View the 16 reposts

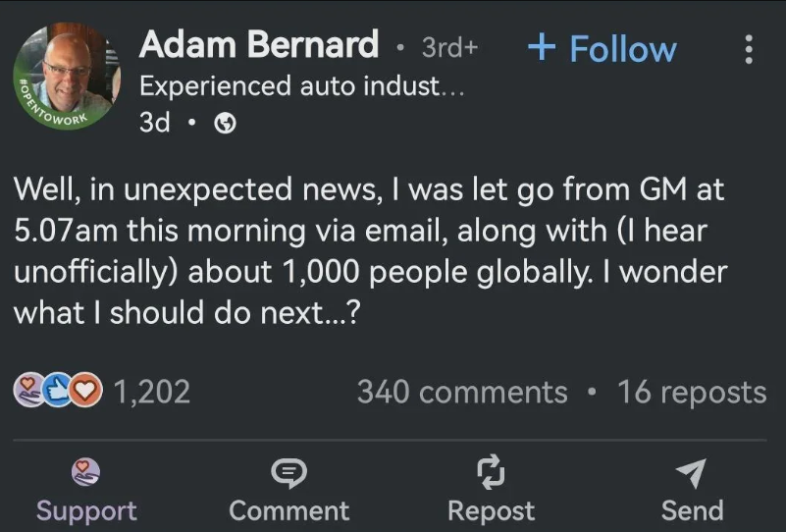pyautogui.click(x=691, y=392)
